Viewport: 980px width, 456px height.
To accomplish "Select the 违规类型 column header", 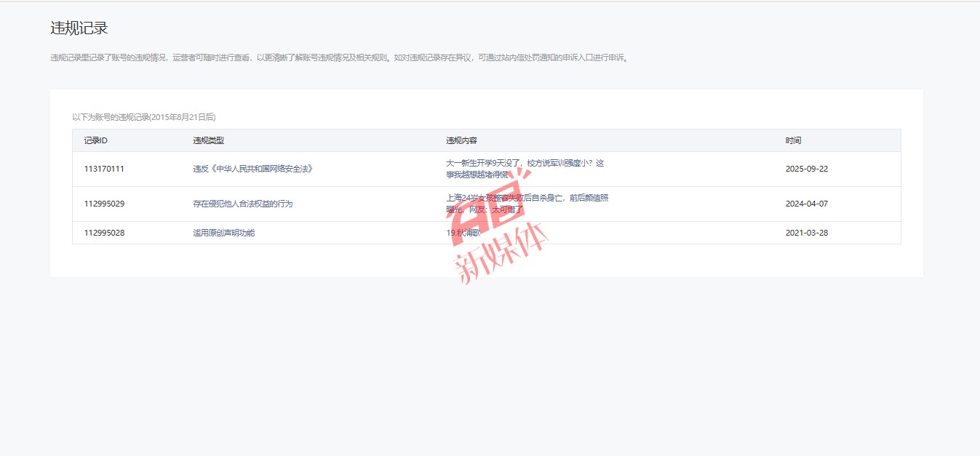I will tap(208, 140).
